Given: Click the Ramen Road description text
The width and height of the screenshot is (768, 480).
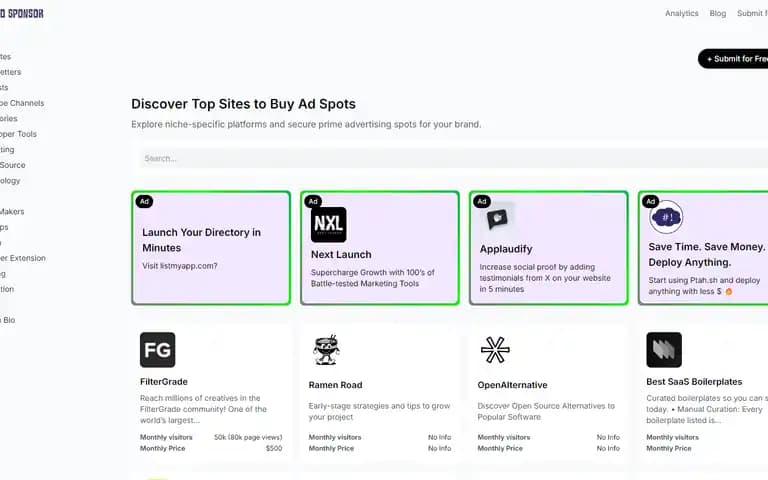Looking at the screenshot, I should coord(379,411).
